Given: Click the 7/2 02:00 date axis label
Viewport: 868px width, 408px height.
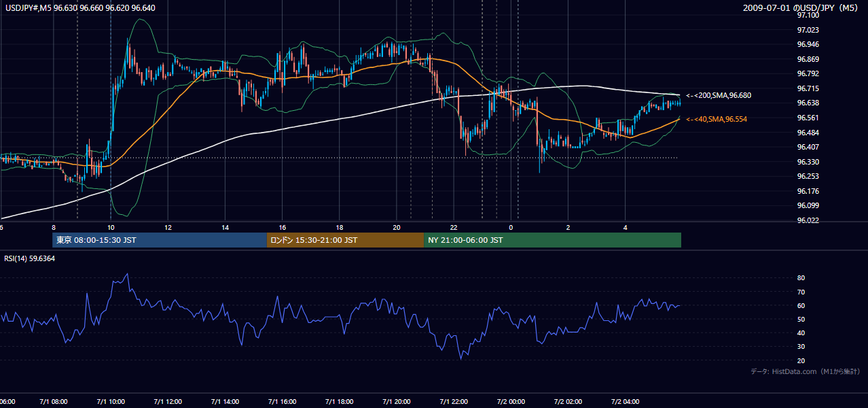Looking at the screenshot, I should 568,401.
